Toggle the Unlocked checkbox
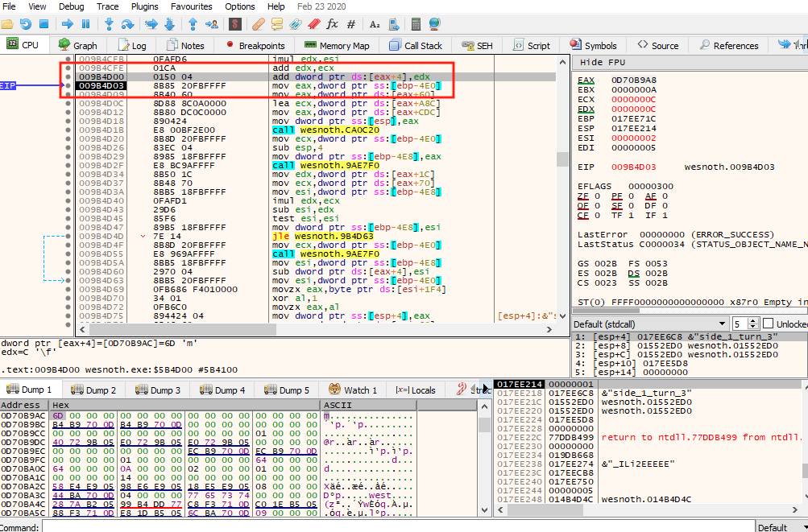 click(769, 324)
